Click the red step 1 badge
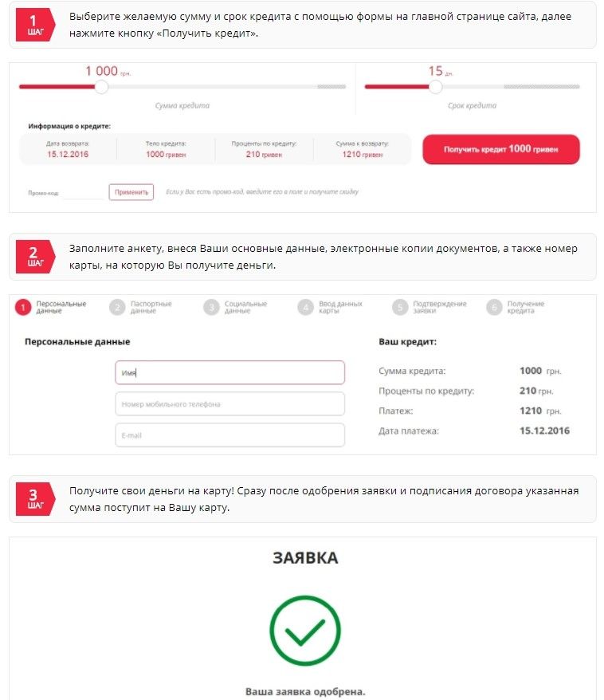The width and height of the screenshot is (604, 700). (x=33, y=26)
